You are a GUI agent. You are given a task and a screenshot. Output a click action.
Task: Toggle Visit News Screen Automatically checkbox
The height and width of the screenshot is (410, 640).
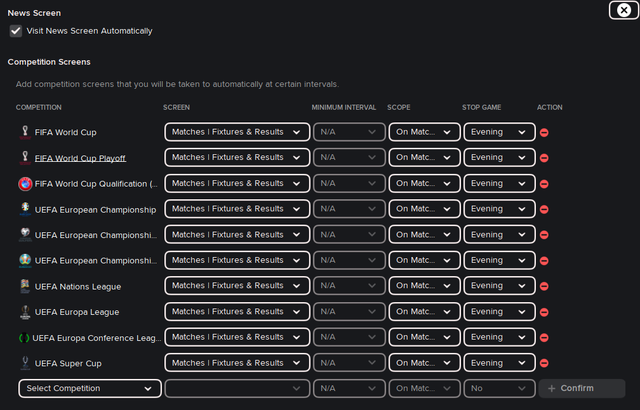pos(16,31)
